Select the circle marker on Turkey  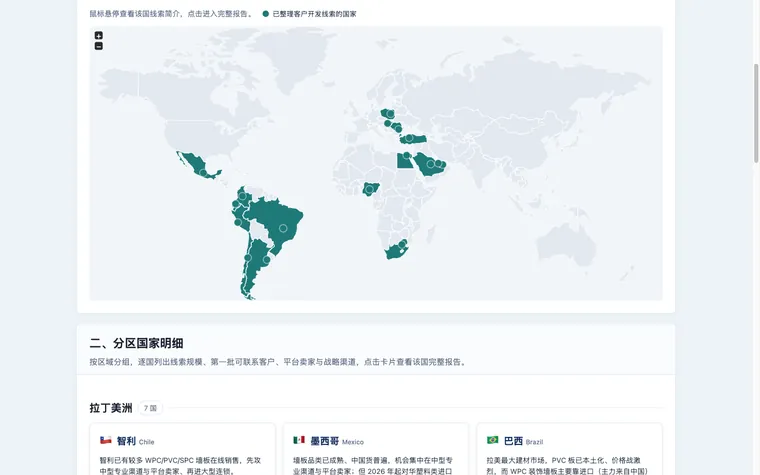410,138
